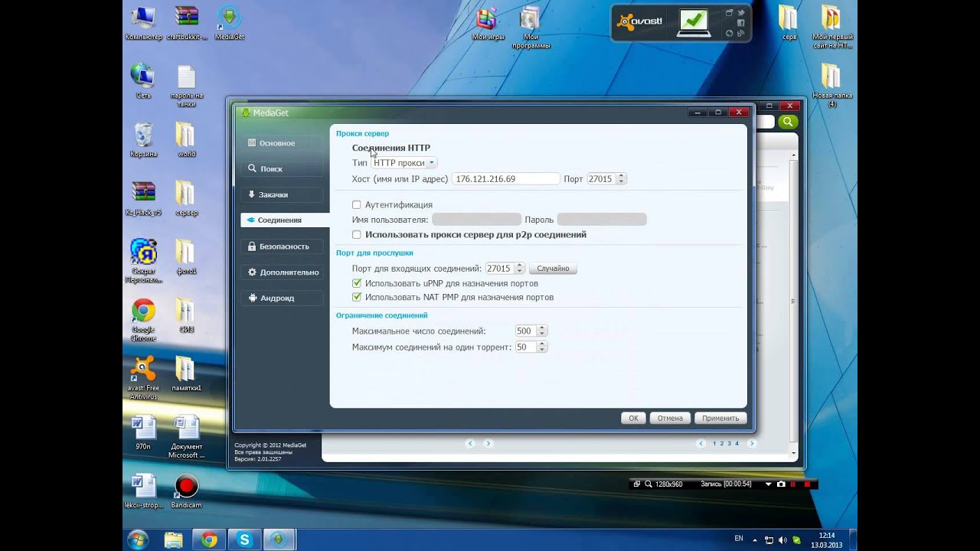Select the Новая папка (4) desktop folder
This screenshot has width=980, height=551.
[831, 86]
